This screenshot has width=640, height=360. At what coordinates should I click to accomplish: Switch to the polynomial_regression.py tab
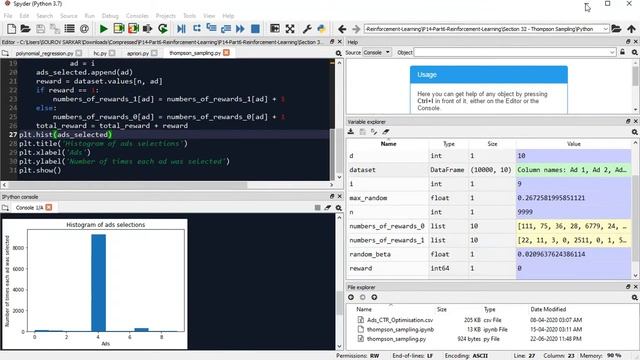(x=44, y=53)
